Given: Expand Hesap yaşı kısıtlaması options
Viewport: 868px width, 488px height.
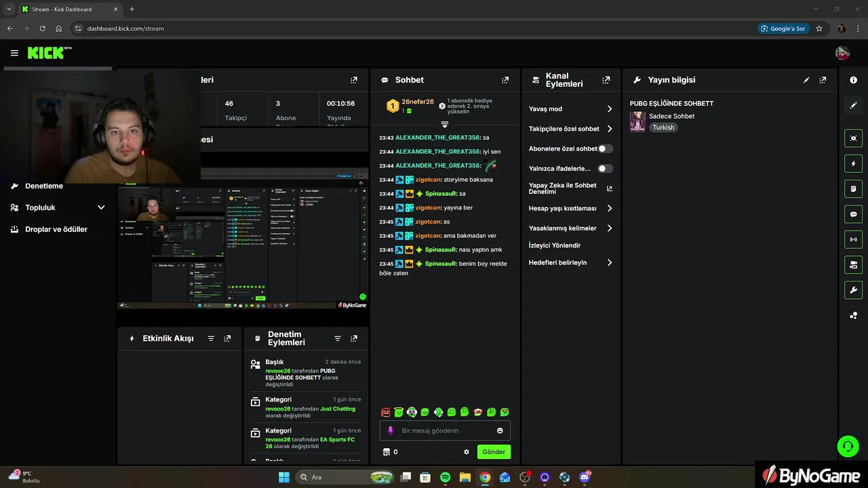Looking at the screenshot, I should point(609,209).
